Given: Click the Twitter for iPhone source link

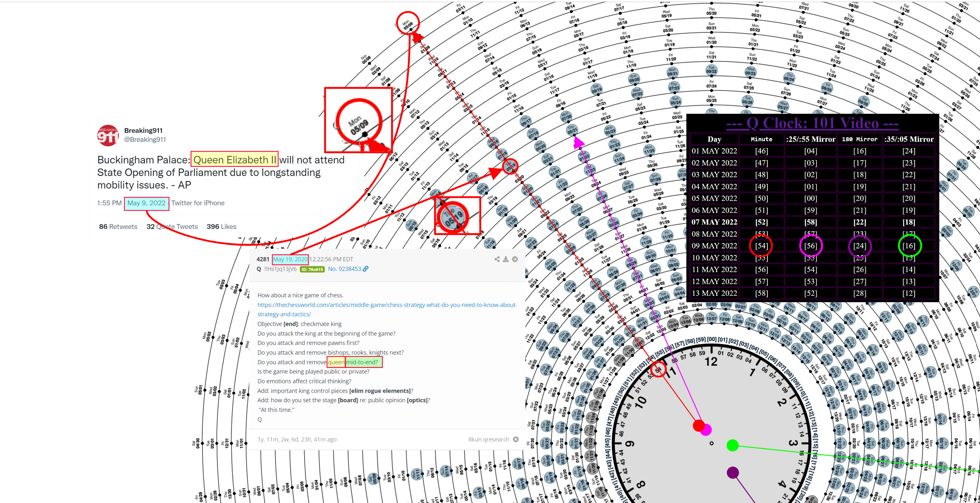Looking at the screenshot, I should pyautogui.click(x=198, y=203).
